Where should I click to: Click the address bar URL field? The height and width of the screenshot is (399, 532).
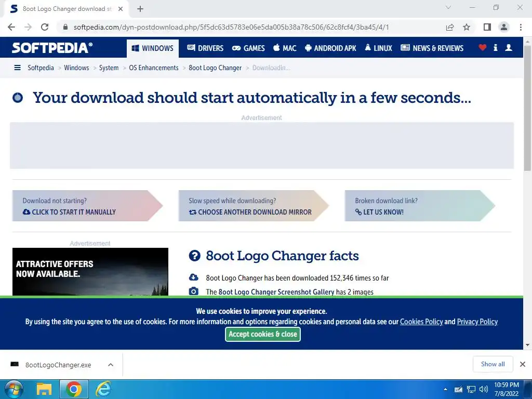coord(231,27)
